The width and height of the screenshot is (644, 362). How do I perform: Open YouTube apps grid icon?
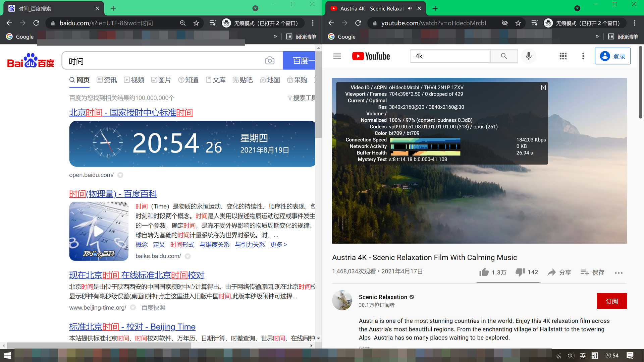click(x=563, y=56)
